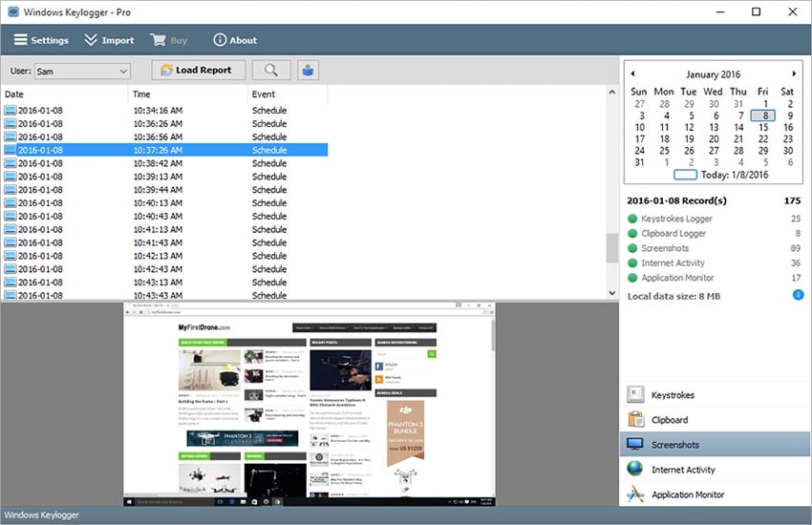
Task: Click the green dot next to Clipboard Logger
Action: point(632,233)
